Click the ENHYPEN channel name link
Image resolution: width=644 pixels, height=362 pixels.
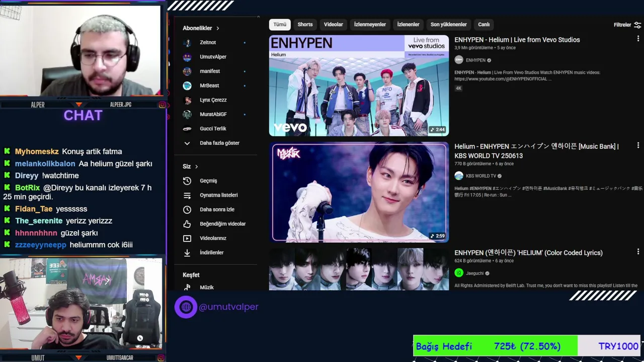[x=475, y=60]
